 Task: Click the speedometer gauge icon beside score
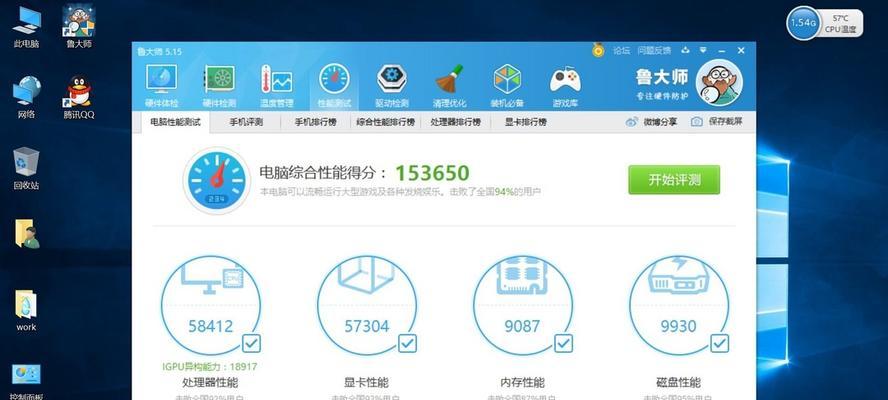tap(217, 181)
